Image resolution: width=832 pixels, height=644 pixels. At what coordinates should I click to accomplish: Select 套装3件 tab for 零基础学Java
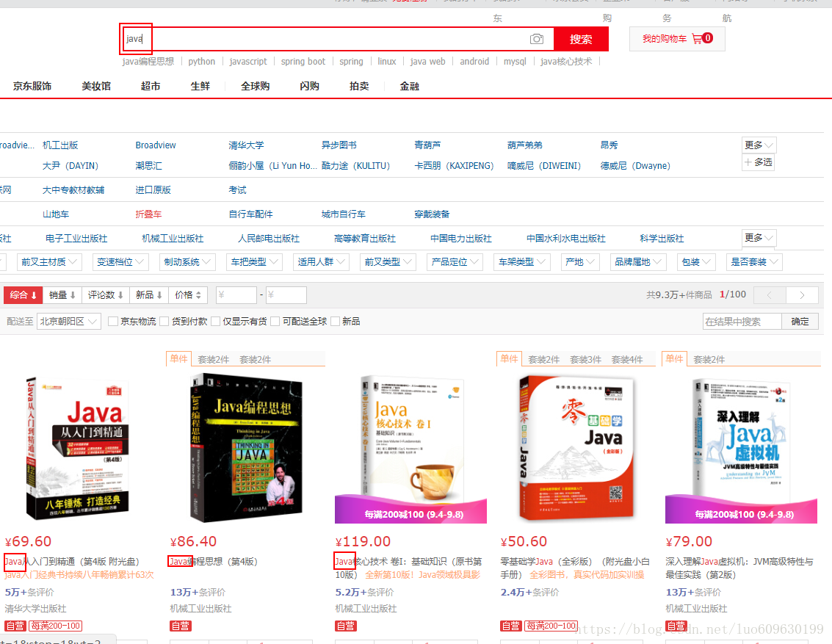tap(585, 360)
